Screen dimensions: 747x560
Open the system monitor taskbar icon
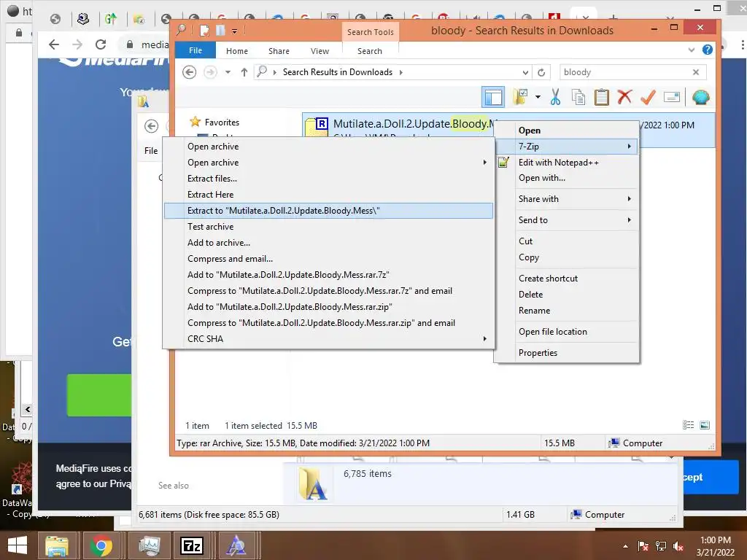(x=149, y=545)
